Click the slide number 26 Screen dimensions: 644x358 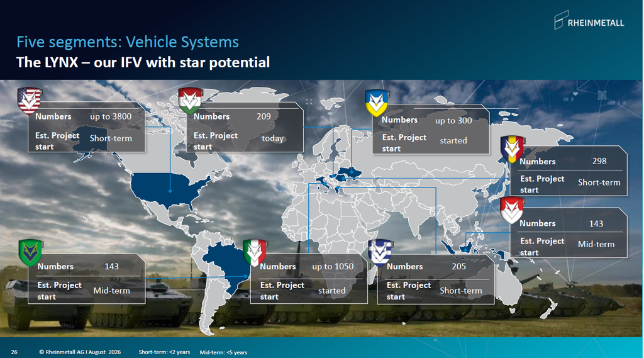pyautogui.click(x=14, y=352)
